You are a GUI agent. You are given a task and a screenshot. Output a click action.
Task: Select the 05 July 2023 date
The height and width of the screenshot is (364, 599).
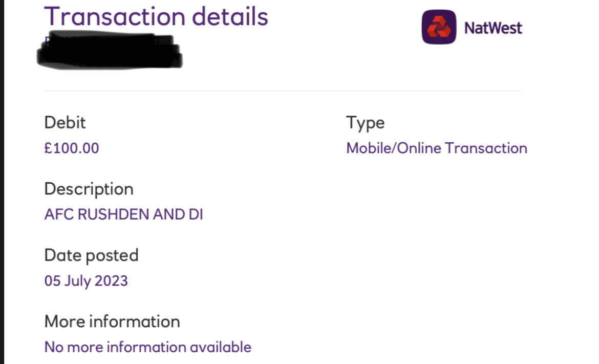(86, 281)
